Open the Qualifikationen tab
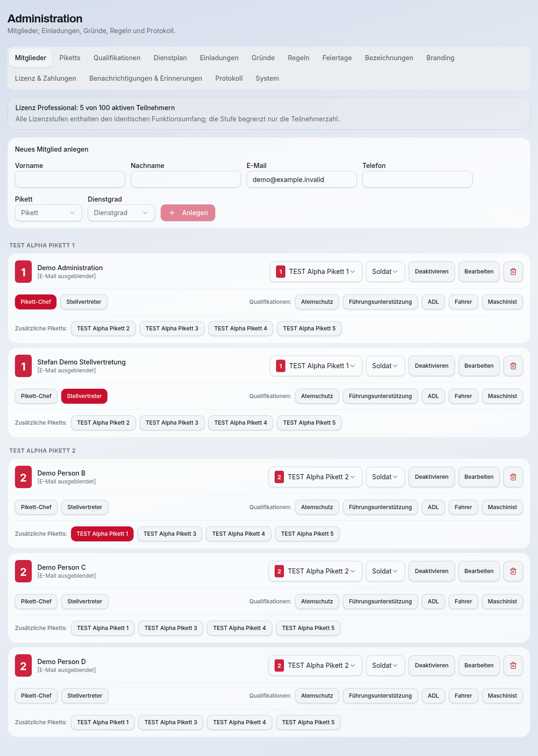Viewport: 538px width, 756px height. [x=117, y=58]
